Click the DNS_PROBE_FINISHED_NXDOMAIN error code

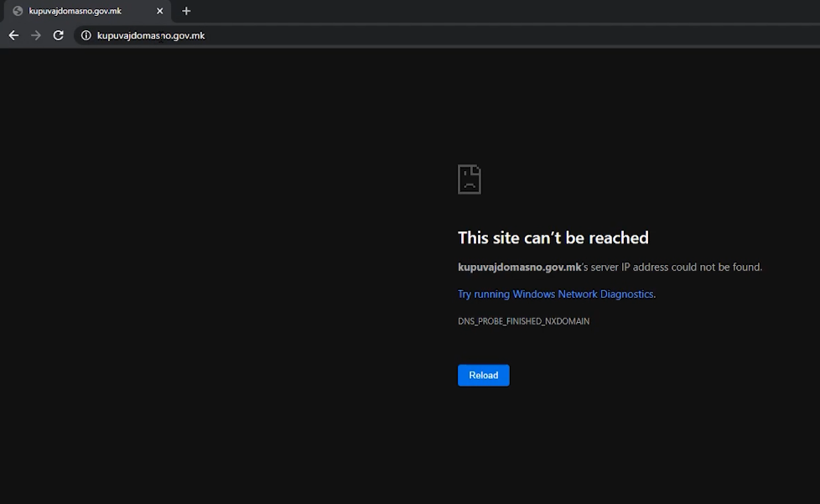tap(523, 321)
